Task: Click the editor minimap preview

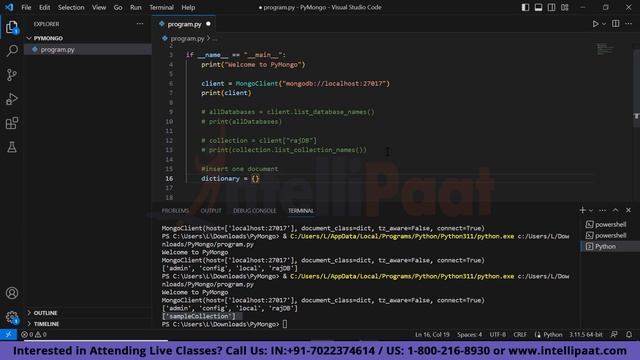Action: point(605,49)
